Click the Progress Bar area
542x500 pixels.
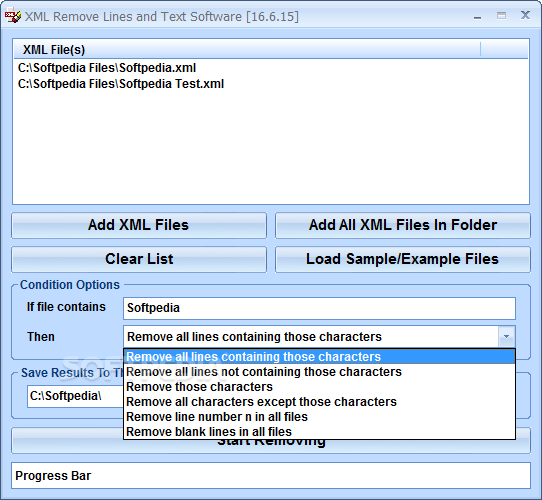pyautogui.click(x=271, y=476)
